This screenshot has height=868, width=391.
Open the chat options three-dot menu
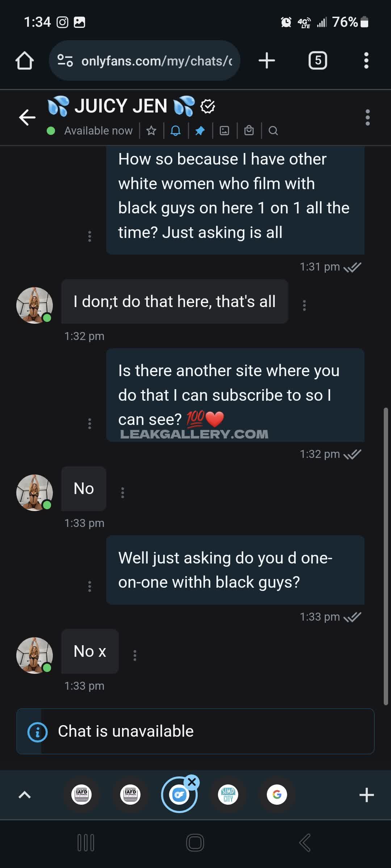pyautogui.click(x=367, y=118)
